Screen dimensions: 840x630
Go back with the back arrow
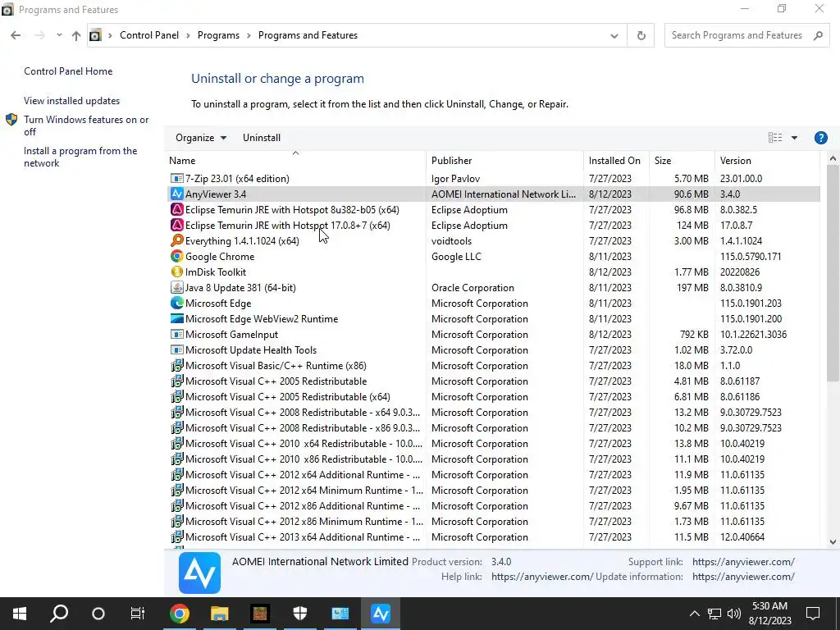coord(16,35)
